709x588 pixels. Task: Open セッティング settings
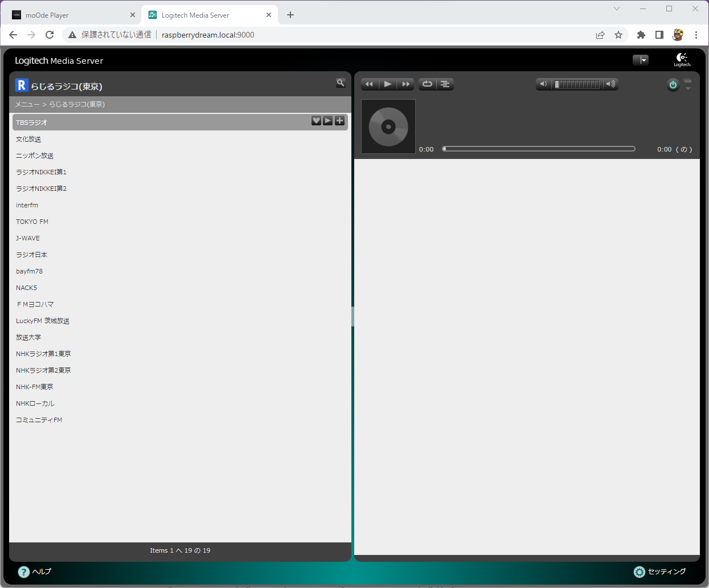660,571
